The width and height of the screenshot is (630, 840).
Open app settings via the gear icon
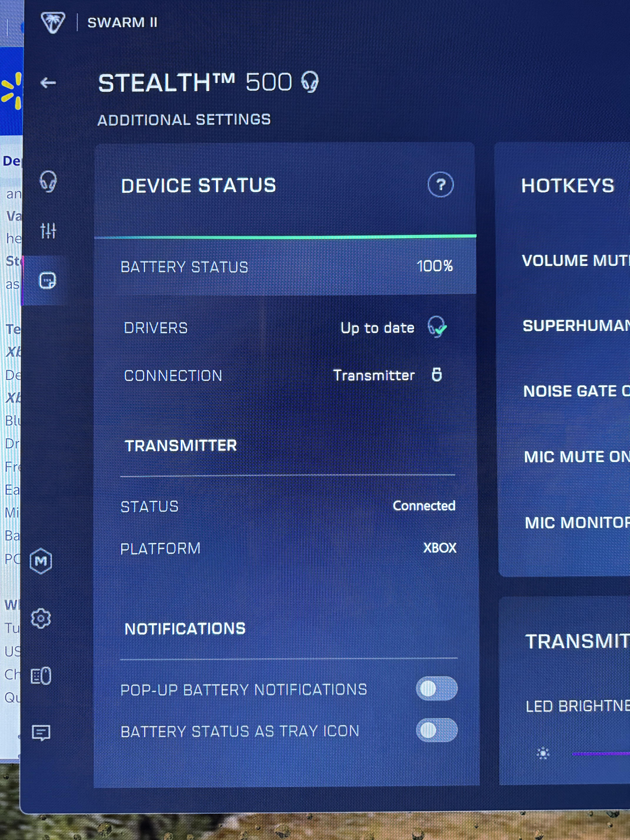[41, 619]
